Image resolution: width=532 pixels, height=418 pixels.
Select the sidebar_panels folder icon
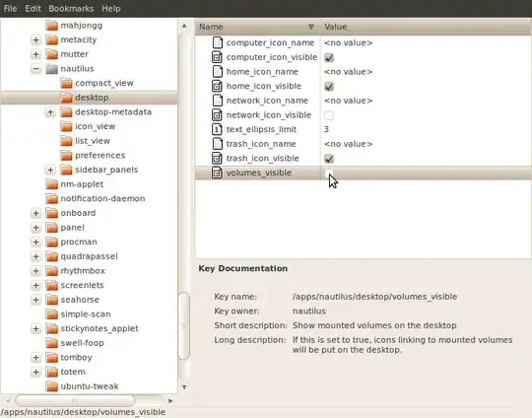pyautogui.click(x=67, y=170)
